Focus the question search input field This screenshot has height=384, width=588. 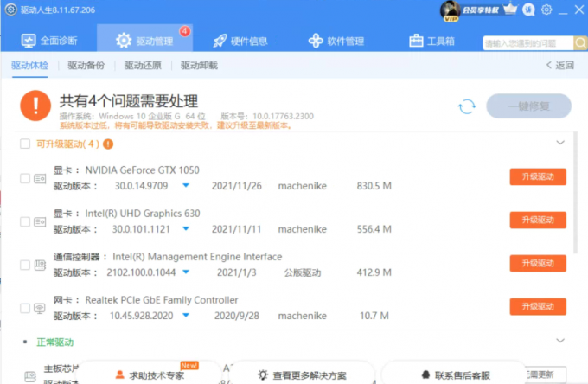528,43
